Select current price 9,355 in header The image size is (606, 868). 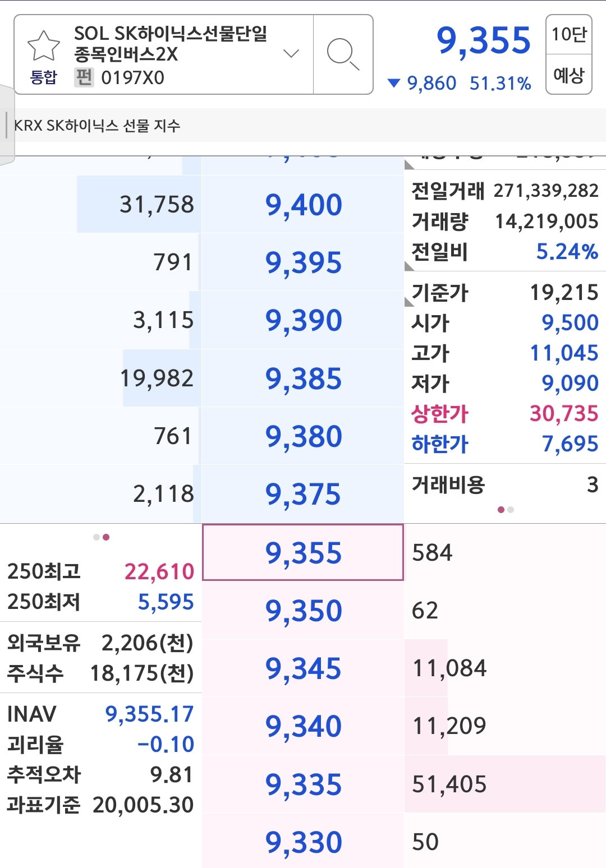point(484,40)
